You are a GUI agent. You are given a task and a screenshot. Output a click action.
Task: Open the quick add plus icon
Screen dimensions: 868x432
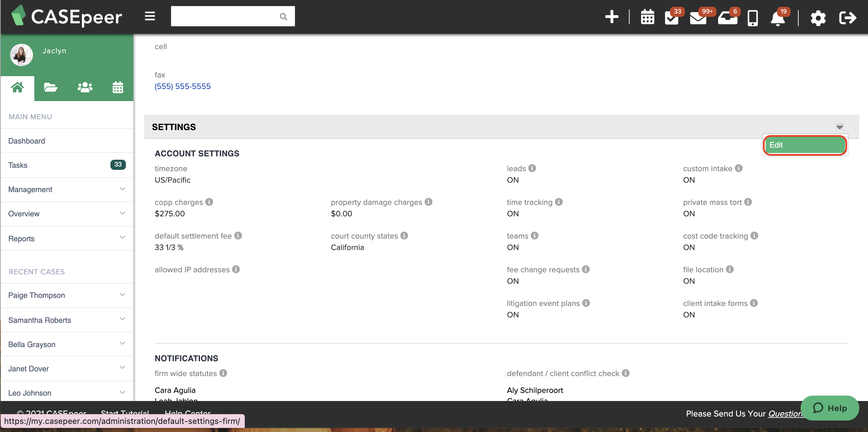(x=611, y=17)
